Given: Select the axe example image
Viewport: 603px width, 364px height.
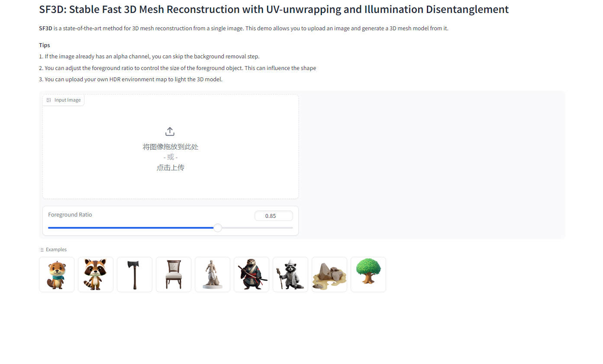Looking at the screenshot, I should coord(135,275).
